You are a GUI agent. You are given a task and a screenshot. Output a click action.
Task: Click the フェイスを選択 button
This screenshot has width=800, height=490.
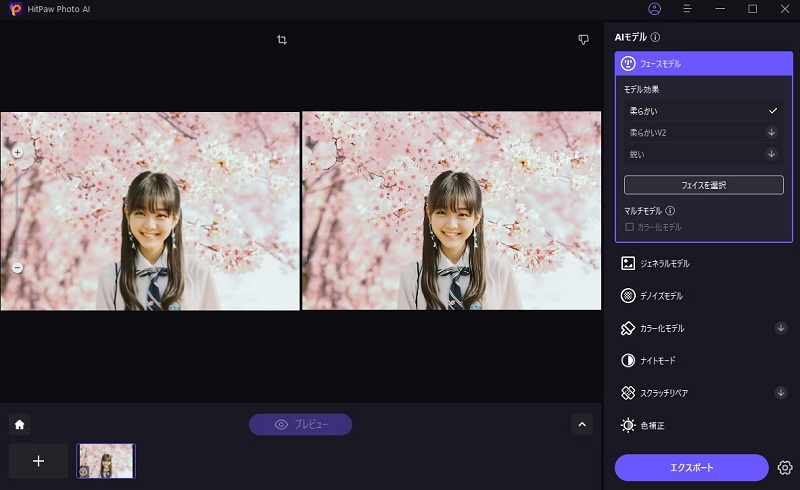(x=703, y=185)
